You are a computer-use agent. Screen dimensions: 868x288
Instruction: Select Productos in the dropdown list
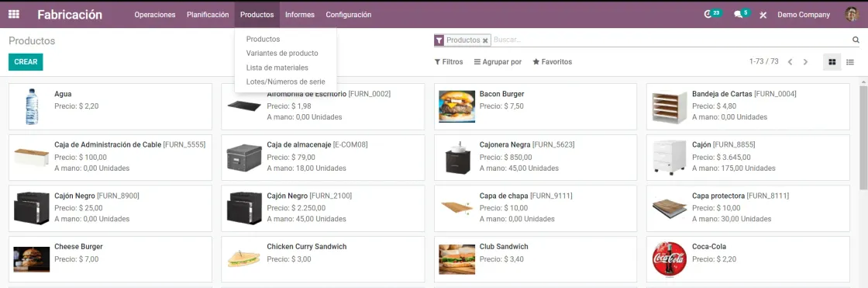(x=263, y=40)
